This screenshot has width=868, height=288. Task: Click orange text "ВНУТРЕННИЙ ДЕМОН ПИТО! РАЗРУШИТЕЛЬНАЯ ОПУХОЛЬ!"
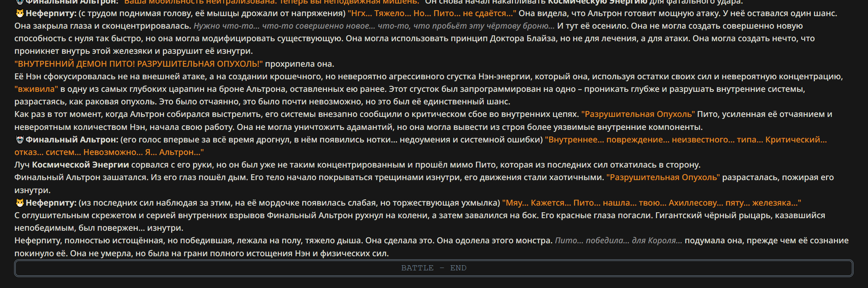[x=139, y=64]
